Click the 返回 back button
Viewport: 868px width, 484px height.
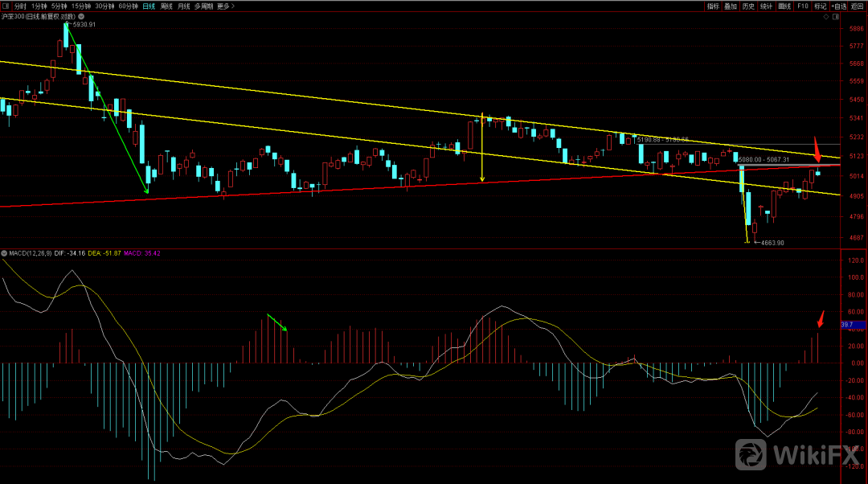point(858,6)
